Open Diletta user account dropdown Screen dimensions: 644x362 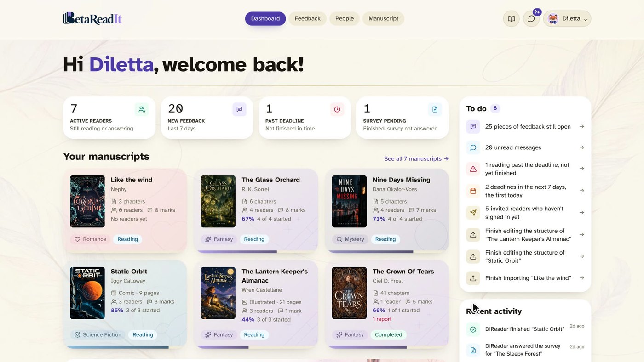point(567,19)
